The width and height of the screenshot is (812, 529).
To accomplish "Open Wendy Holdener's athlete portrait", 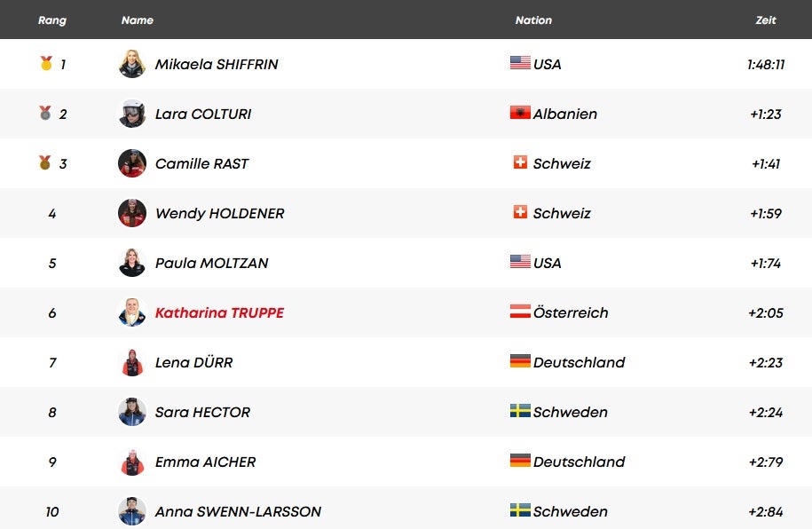I will tap(132, 213).
